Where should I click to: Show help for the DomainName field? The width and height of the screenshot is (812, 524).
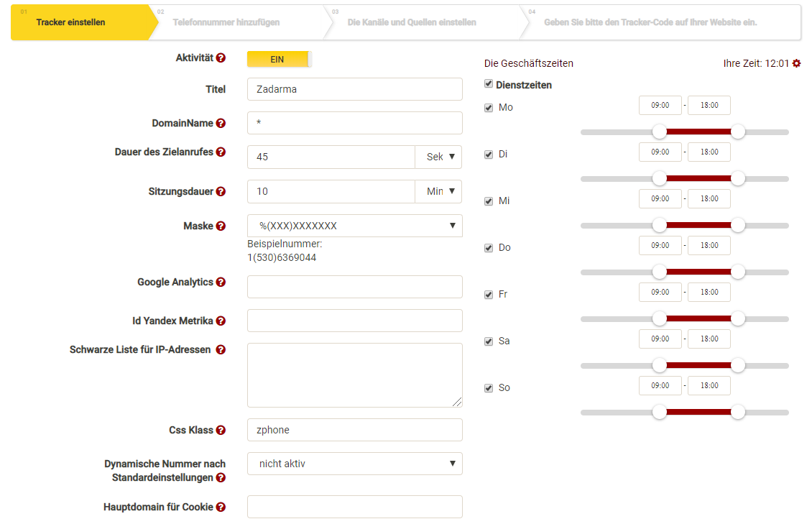pyautogui.click(x=221, y=123)
